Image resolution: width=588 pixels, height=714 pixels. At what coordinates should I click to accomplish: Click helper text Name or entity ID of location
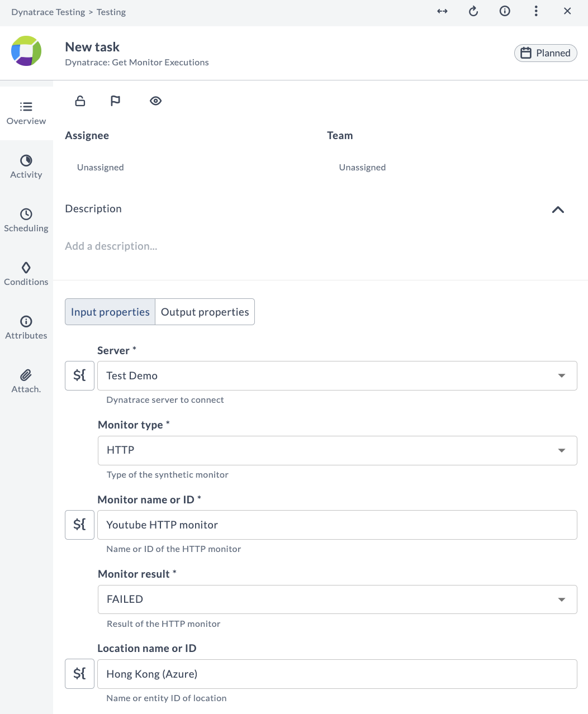pos(167,698)
